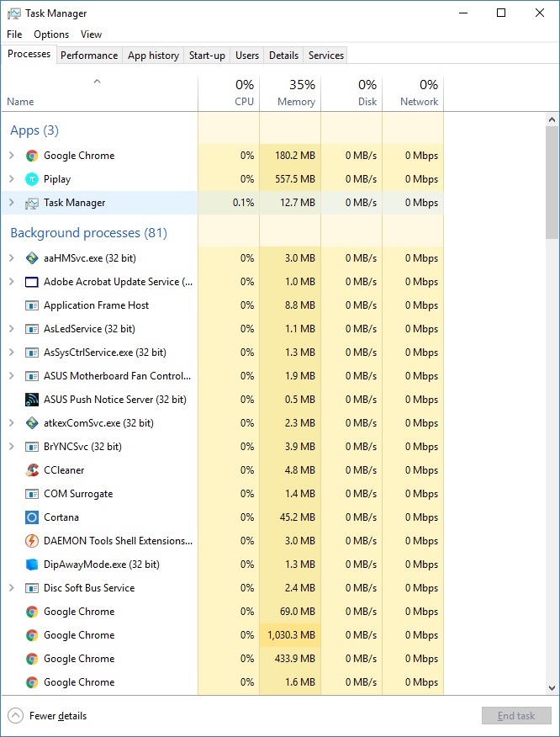Expand the aaHMSvc.exe process
Image resolution: width=560 pixels, height=737 pixels.
click(12, 258)
